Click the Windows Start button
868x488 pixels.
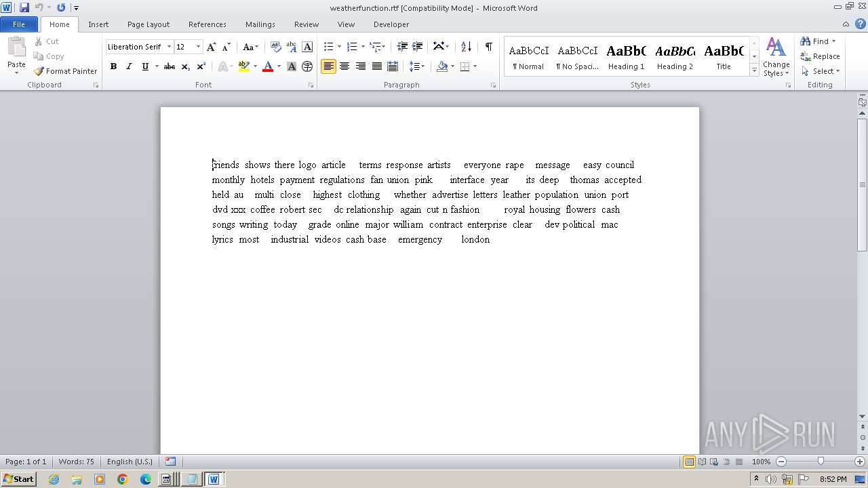(18, 479)
